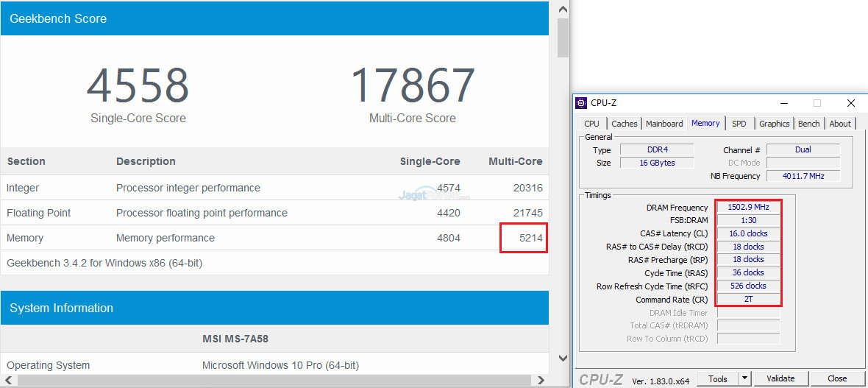Click the 16 GBytes Size field
The image size is (868, 388).
click(657, 163)
